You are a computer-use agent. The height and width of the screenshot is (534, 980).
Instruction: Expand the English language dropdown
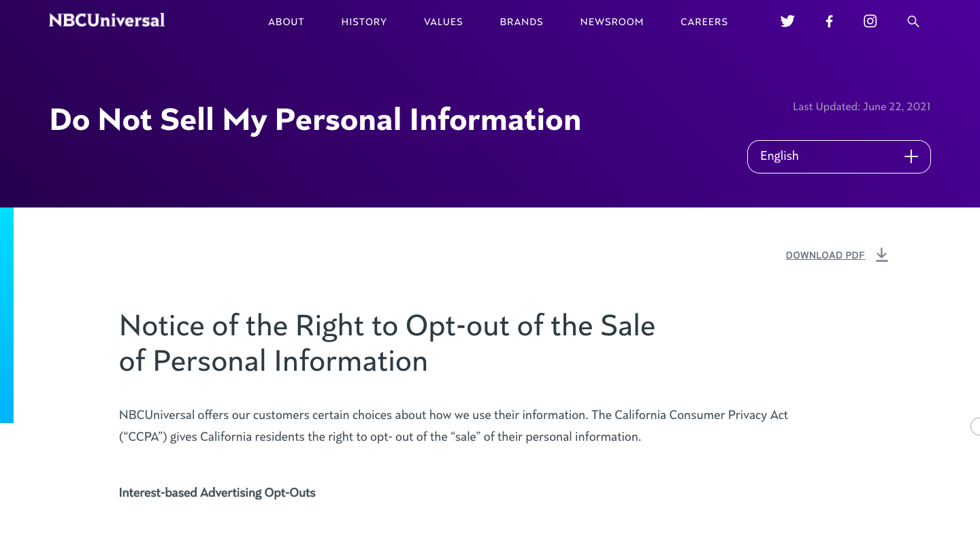pos(838,156)
